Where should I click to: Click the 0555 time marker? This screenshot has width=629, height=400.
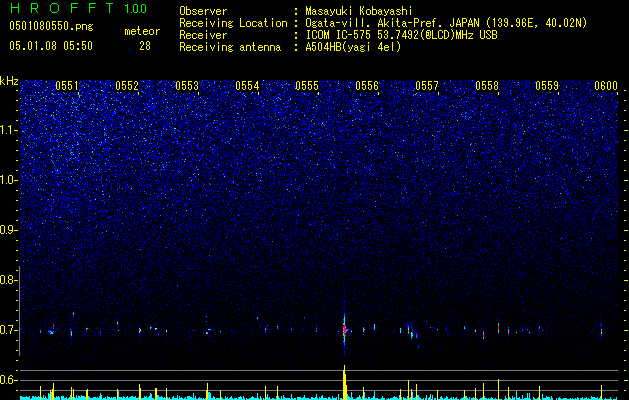pyautogui.click(x=307, y=86)
